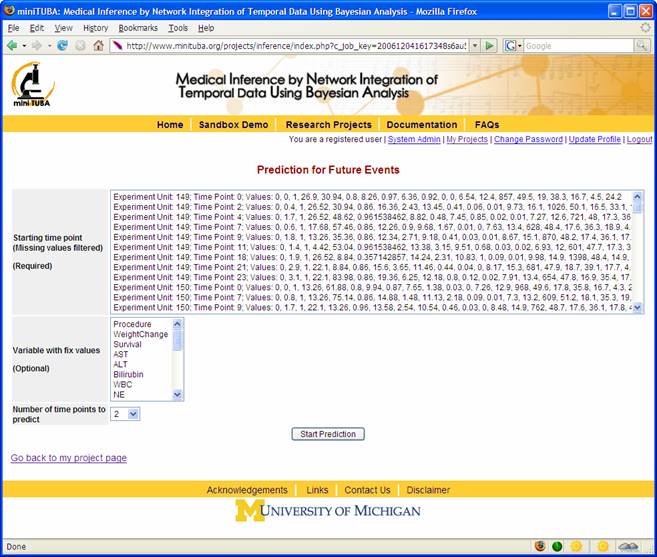Screen dimensions: 657x557
Task: Open the Links footer link
Action: [317, 490]
